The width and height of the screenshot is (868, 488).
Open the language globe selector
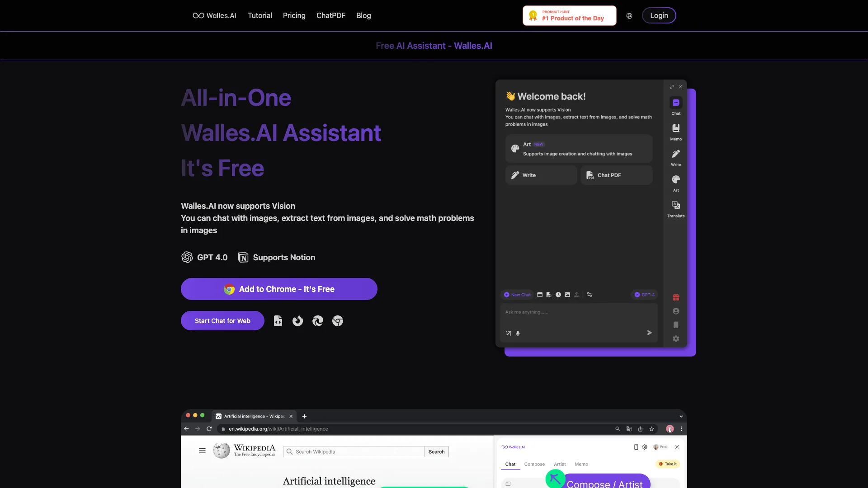click(629, 16)
